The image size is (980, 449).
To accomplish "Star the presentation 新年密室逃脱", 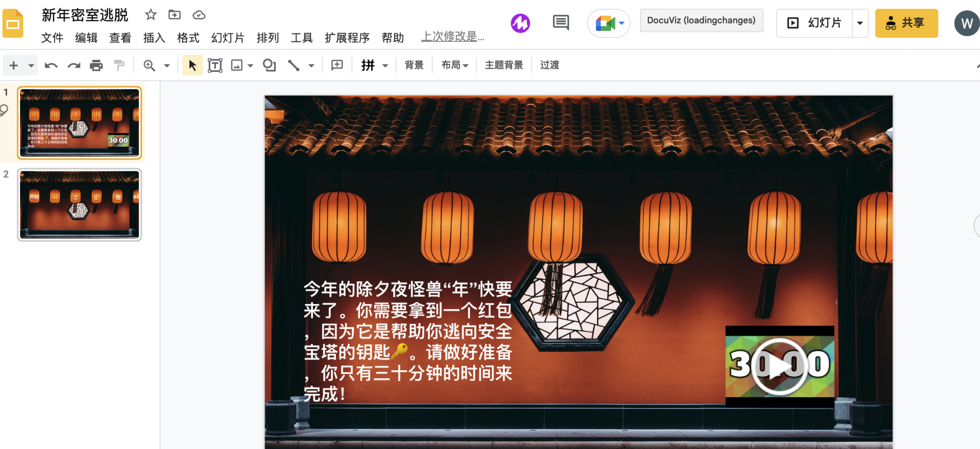I will click(151, 15).
